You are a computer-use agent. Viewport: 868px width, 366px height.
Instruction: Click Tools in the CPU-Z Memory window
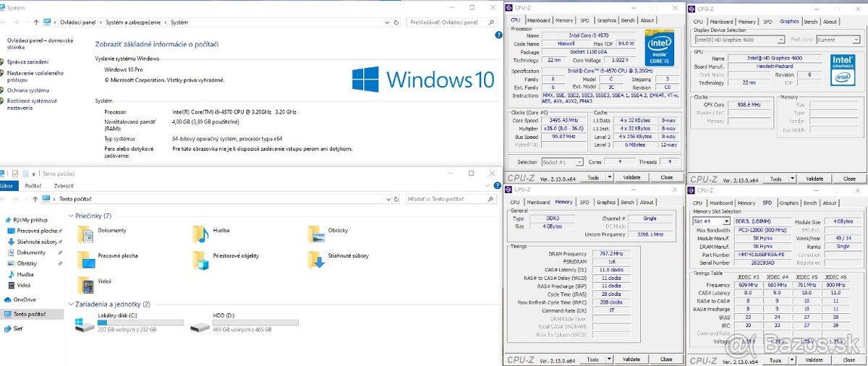(593, 359)
